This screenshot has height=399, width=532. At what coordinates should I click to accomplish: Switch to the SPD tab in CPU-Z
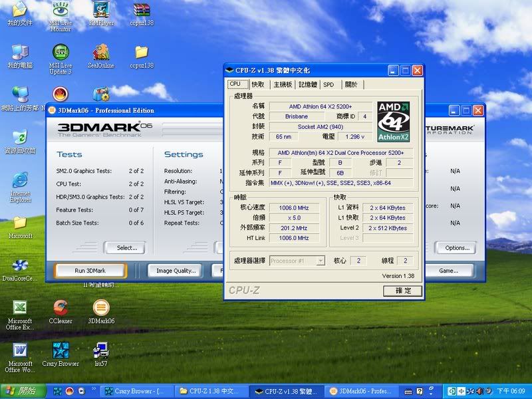point(329,84)
